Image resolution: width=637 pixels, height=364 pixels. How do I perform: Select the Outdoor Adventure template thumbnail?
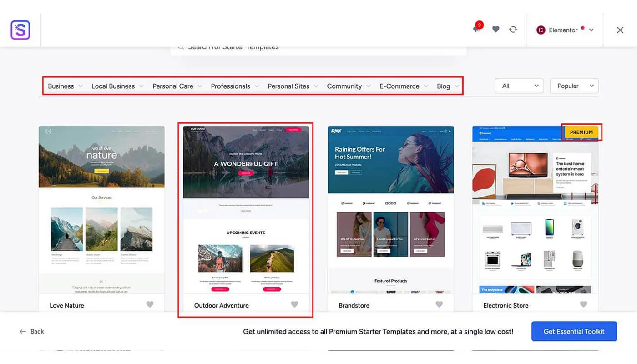click(246, 209)
